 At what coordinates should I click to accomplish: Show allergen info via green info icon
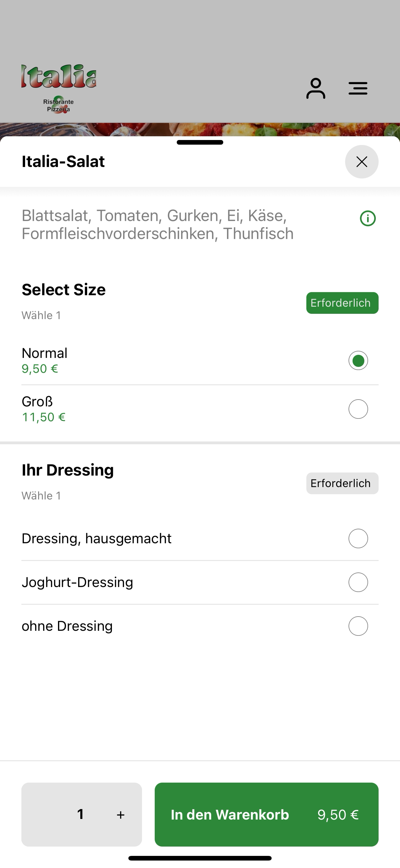pos(368,218)
